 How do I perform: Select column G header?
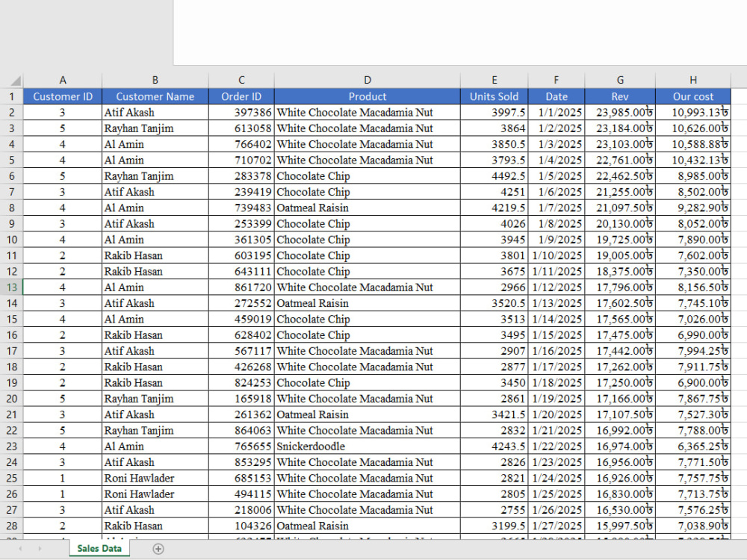pyautogui.click(x=620, y=80)
